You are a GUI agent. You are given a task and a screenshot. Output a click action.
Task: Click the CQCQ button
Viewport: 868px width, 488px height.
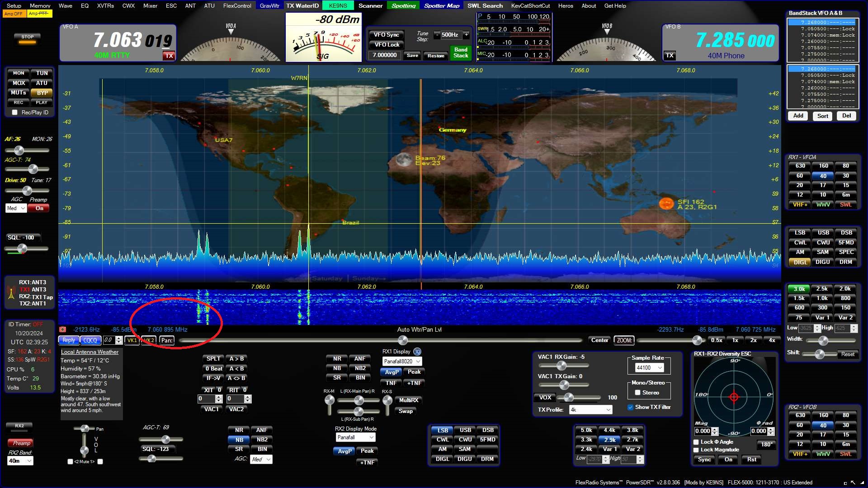click(90, 340)
